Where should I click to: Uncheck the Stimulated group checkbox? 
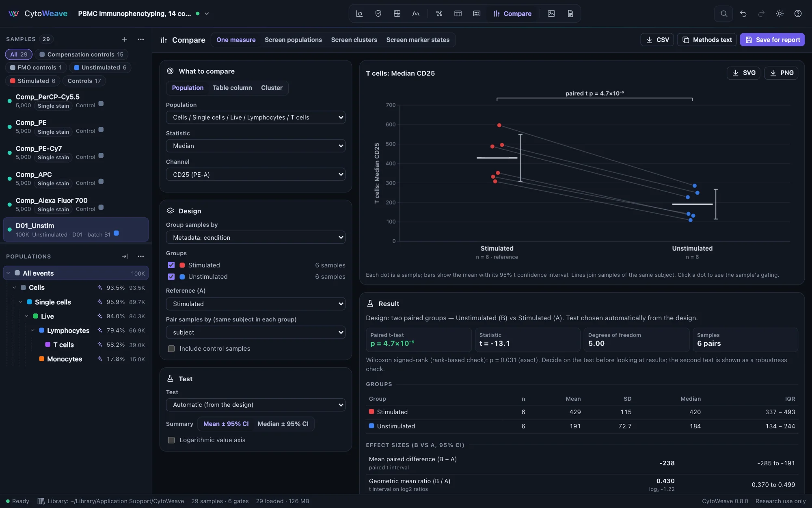(x=171, y=265)
